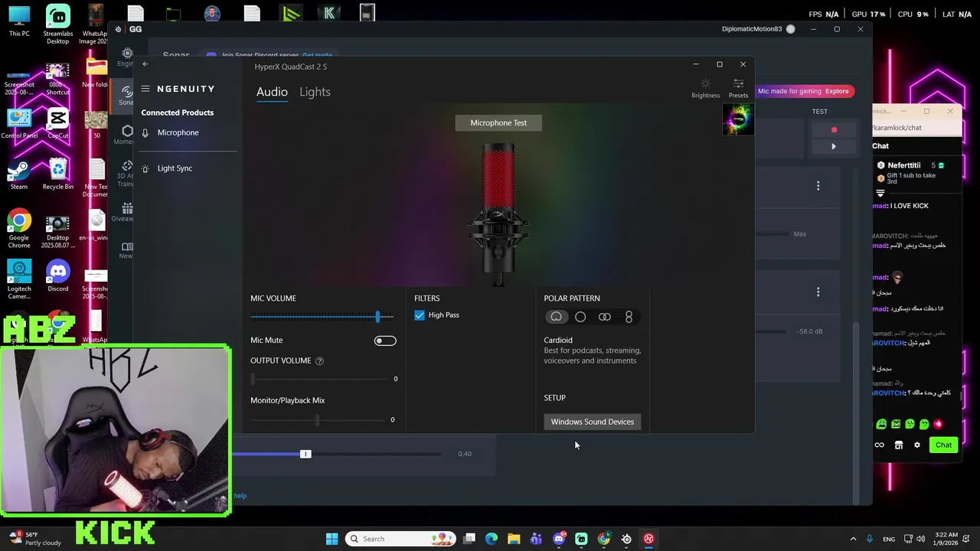Open Task View from the taskbar
This screenshot has width=980, height=551.
click(x=469, y=539)
